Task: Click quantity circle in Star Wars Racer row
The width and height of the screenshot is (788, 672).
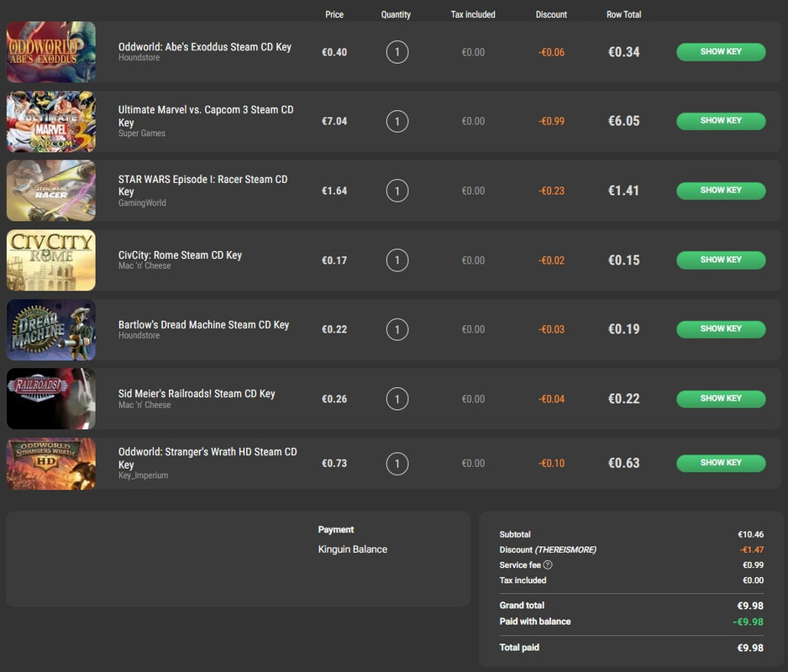Action: tap(397, 191)
